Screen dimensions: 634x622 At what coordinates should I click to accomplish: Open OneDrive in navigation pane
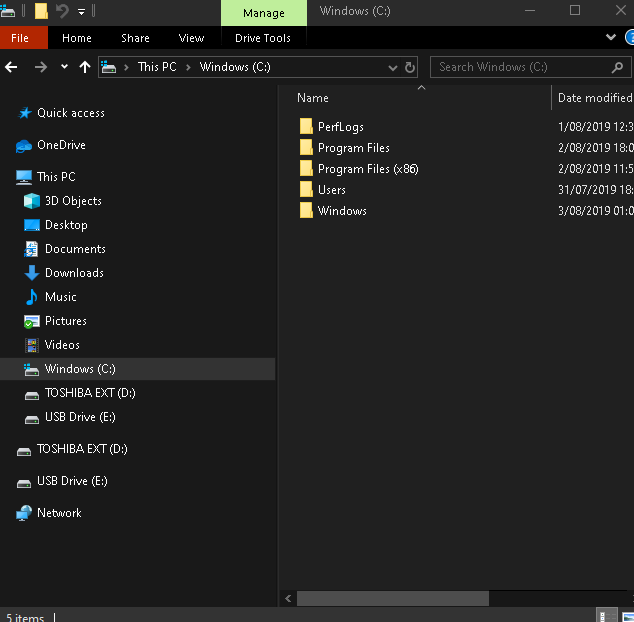pos(61,145)
